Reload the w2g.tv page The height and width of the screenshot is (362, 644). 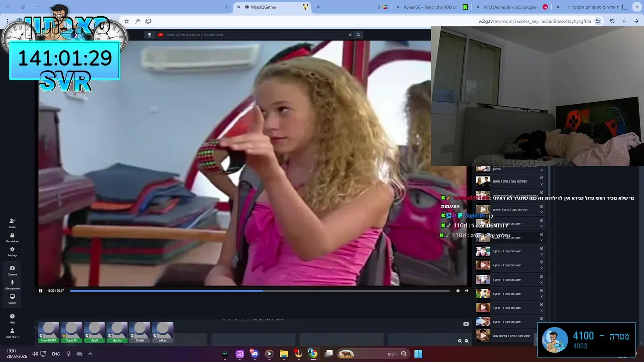click(x=612, y=21)
